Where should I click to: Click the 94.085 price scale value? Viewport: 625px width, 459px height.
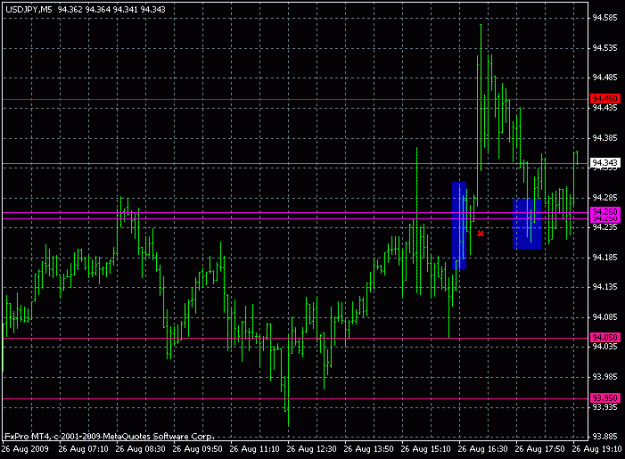coord(605,317)
